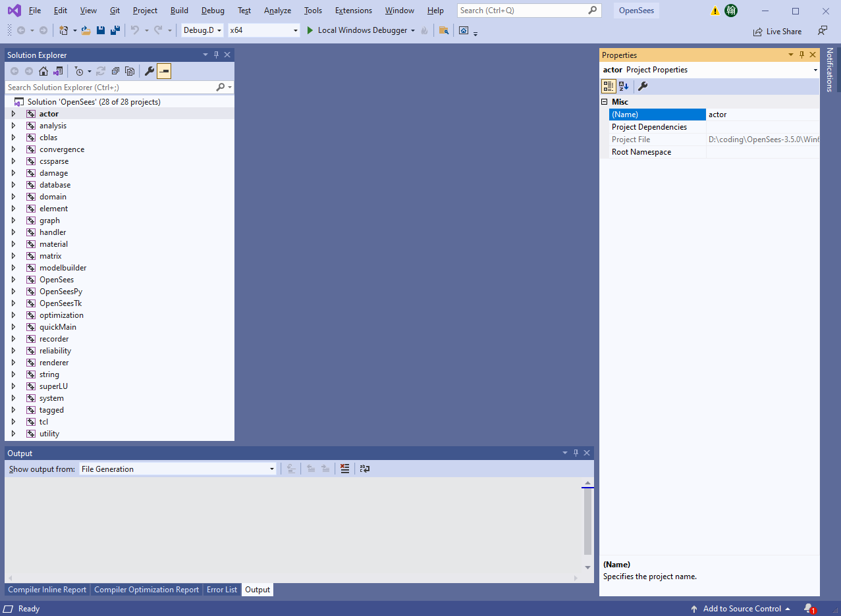This screenshot has height=616, width=841.
Task: Open the Build menu
Action: (179, 11)
